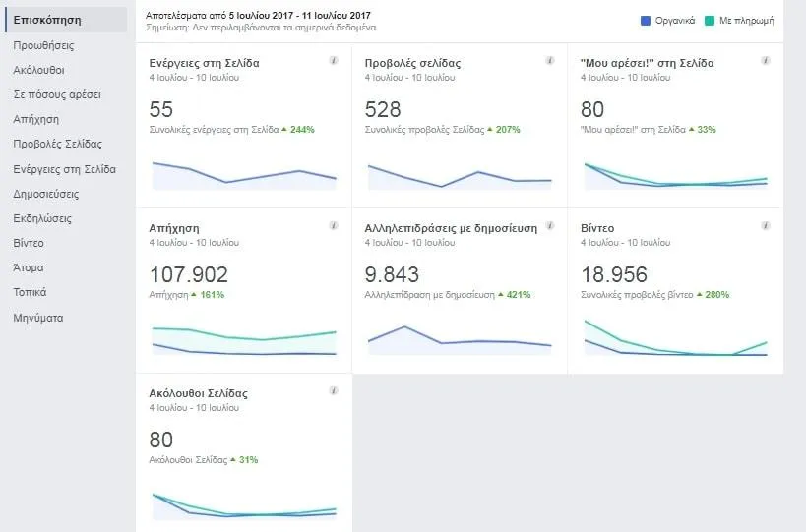Click the 161% increase indicator
Image resolution: width=806 pixels, height=532 pixels.
(209, 295)
